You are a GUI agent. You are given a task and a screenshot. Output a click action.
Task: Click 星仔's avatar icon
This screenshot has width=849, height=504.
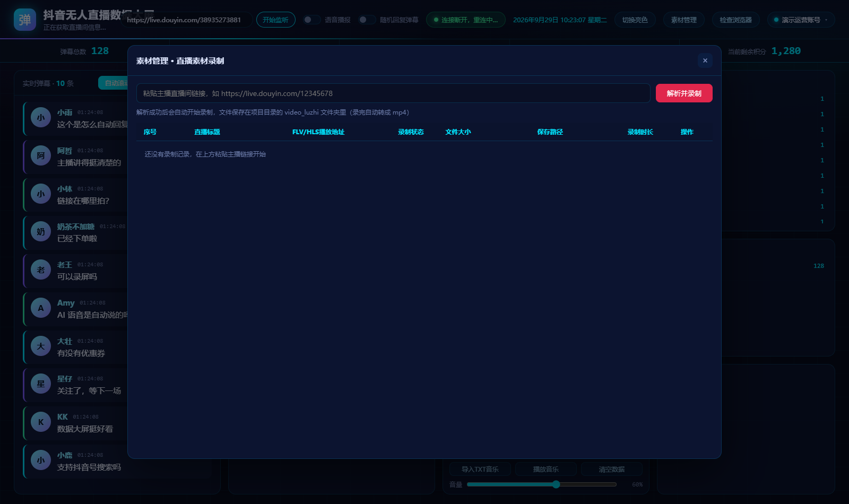tap(41, 384)
